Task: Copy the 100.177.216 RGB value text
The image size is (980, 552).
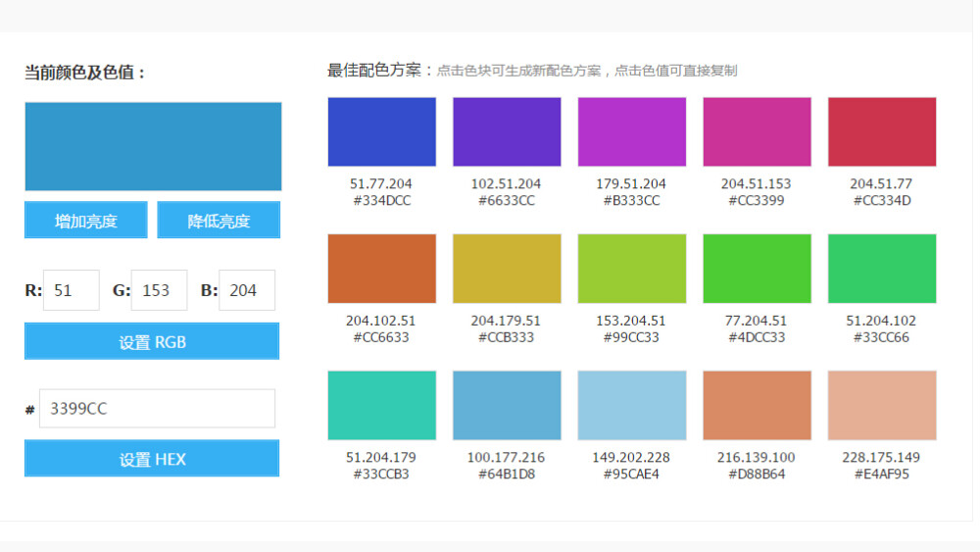Action: (506, 458)
